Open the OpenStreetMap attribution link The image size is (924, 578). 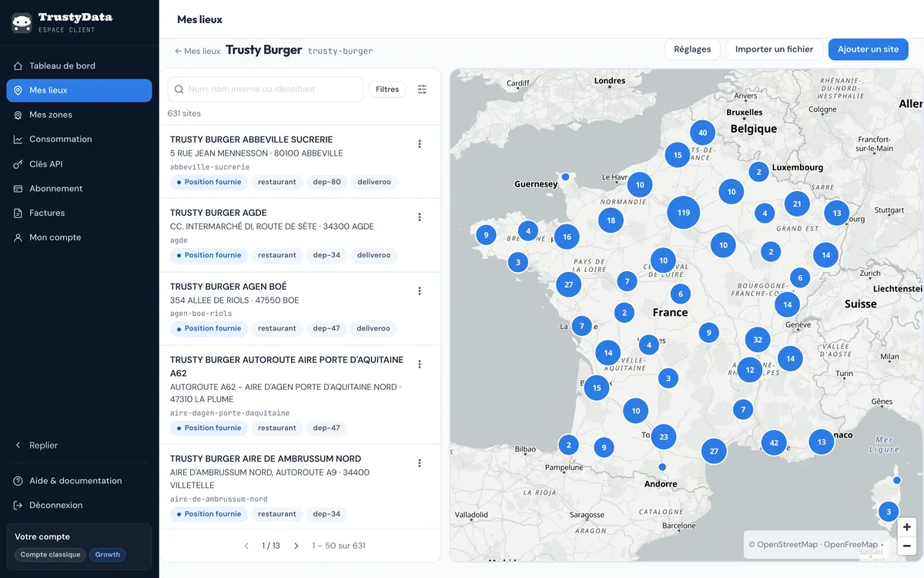point(783,545)
